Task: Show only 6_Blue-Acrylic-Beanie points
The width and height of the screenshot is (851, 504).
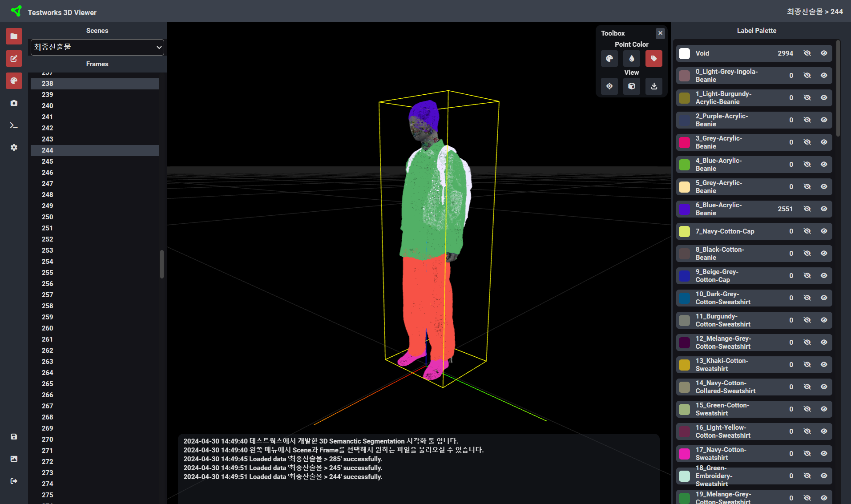Action: pyautogui.click(x=824, y=209)
